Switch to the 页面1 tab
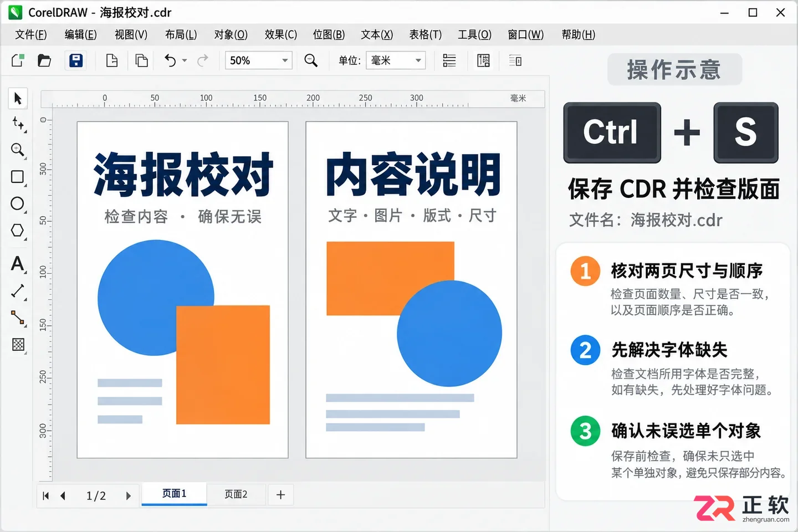Screen dimensions: 798x532 (x=174, y=494)
